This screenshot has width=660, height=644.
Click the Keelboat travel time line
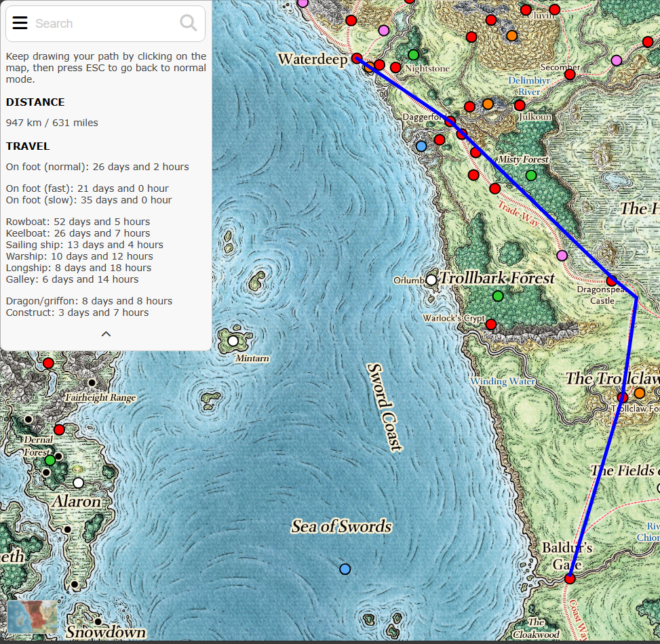pos(78,233)
